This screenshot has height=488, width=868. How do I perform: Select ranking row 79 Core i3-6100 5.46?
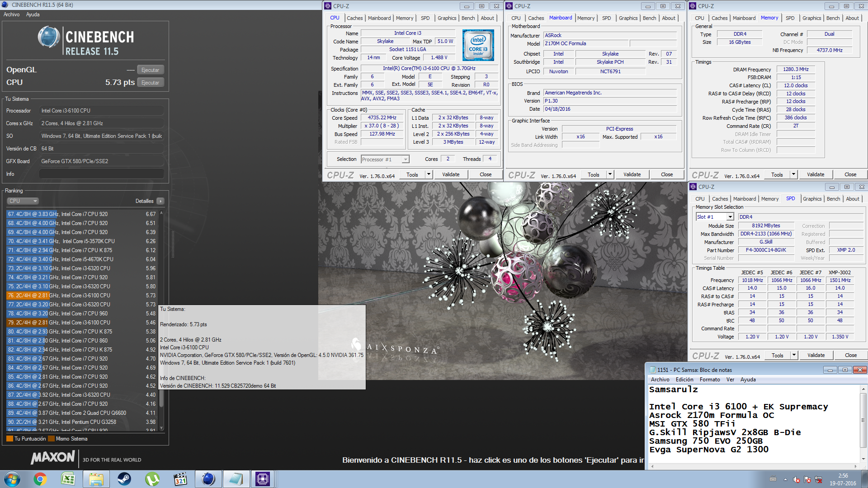(x=81, y=323)
